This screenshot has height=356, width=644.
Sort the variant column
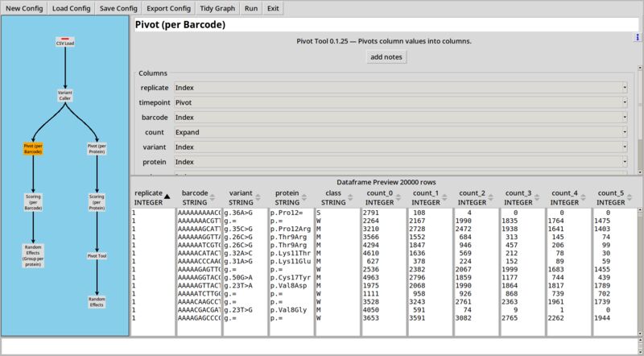point(258,197)
